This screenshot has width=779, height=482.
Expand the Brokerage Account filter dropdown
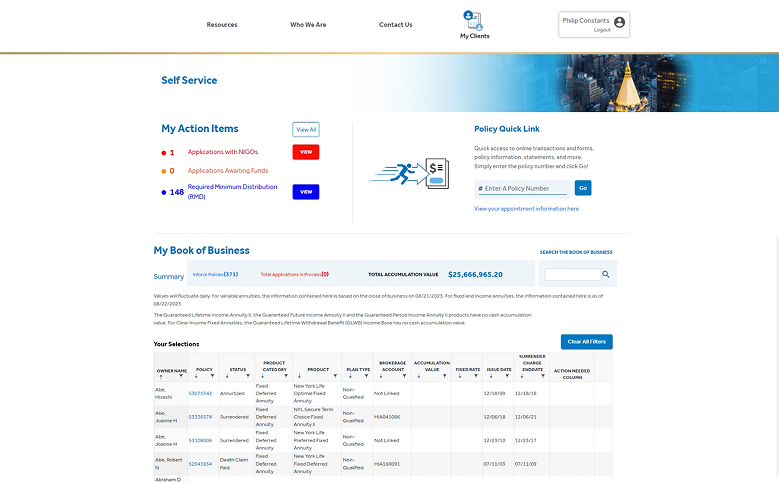point(405,376)
